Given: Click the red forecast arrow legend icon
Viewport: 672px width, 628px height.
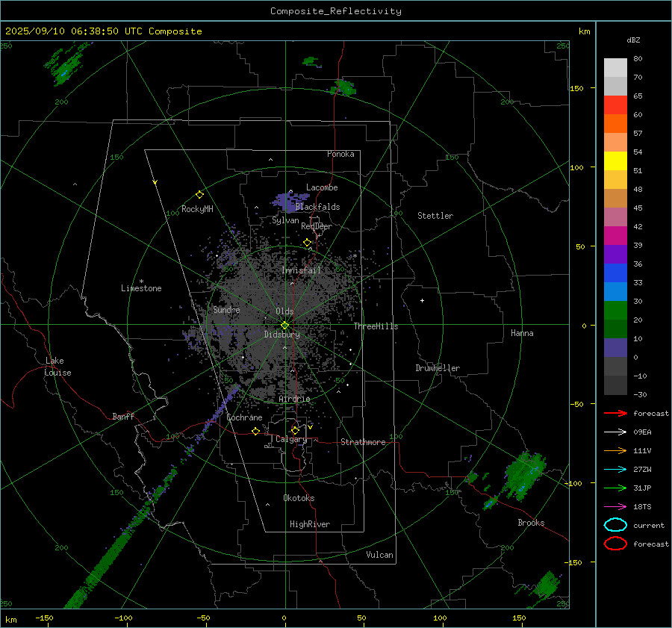Looking at the screenshot, I should 615,413.
